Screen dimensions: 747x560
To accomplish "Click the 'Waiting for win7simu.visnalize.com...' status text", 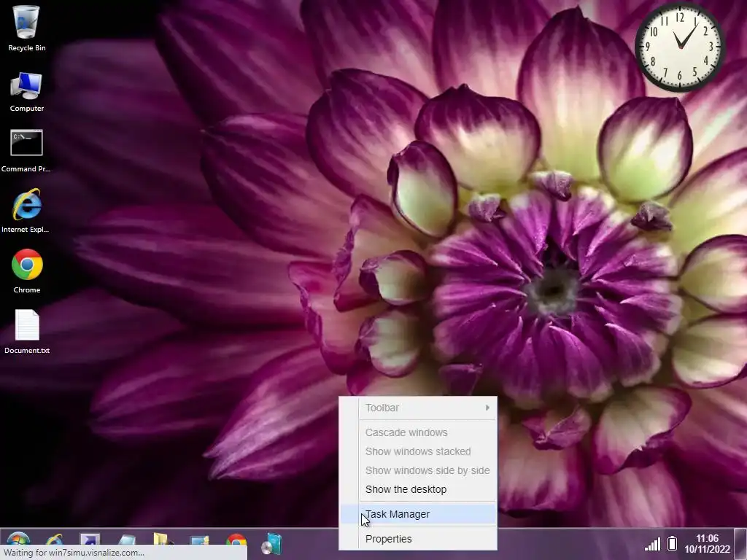I will [74, 553].
